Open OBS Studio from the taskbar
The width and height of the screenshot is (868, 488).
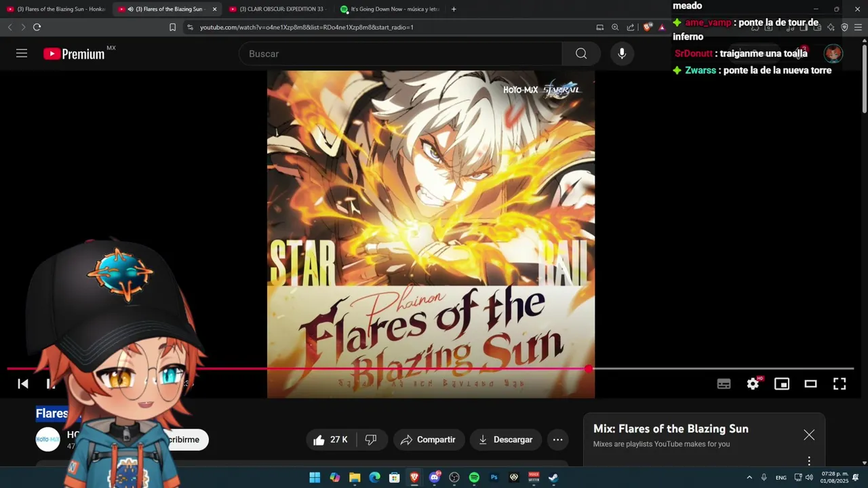pos(454,477)
